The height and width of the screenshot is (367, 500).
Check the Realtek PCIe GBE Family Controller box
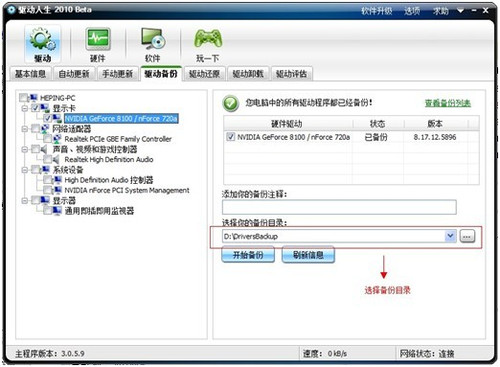47,139
